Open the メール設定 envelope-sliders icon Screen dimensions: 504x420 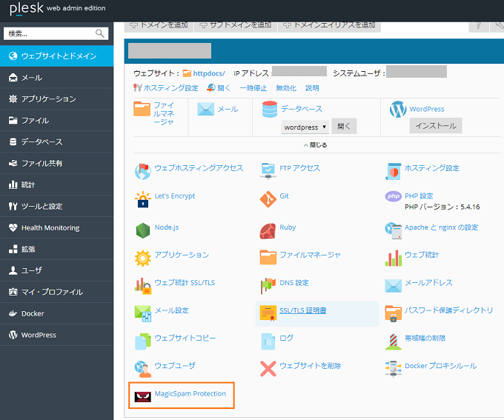point(143,313)
